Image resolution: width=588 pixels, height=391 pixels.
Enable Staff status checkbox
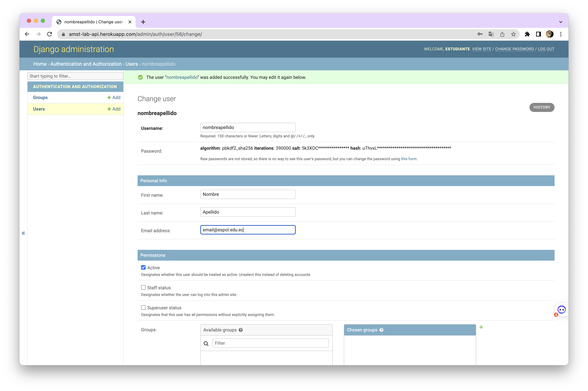point(143,288)
